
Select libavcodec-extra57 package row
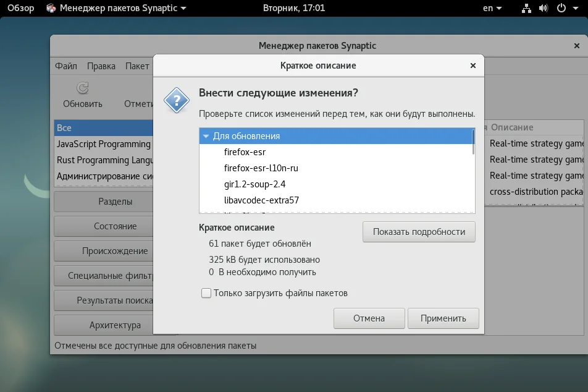tap(337, 200)
